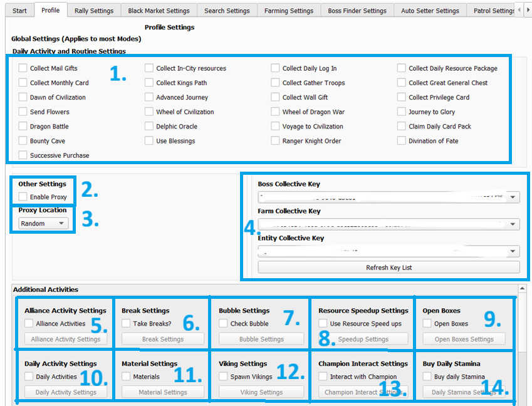The width and height of the screenshot is (532, 406).
Task: Go to the Boss Finder Settings tab
Action: [x=357, y=11]
